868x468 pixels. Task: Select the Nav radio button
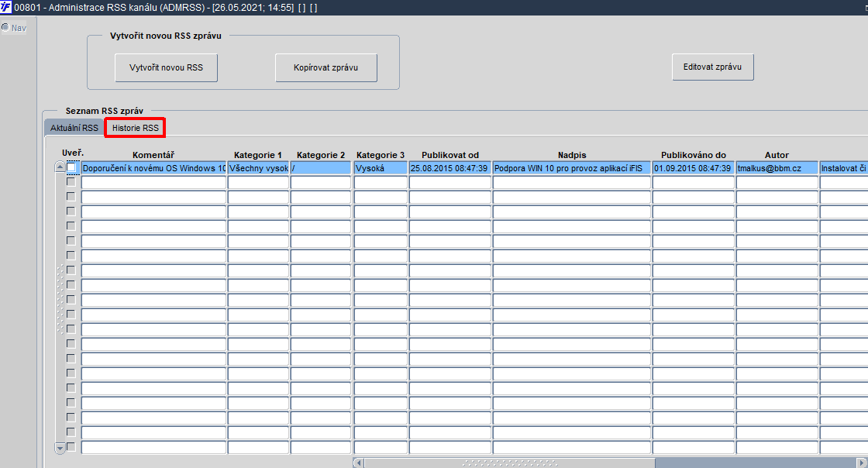[5, 28]
